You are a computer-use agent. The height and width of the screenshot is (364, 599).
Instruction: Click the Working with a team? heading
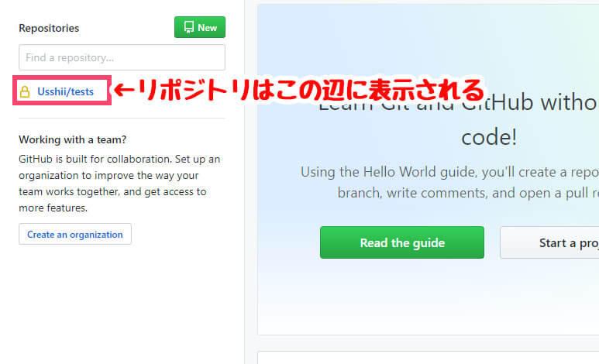point(73,139)
